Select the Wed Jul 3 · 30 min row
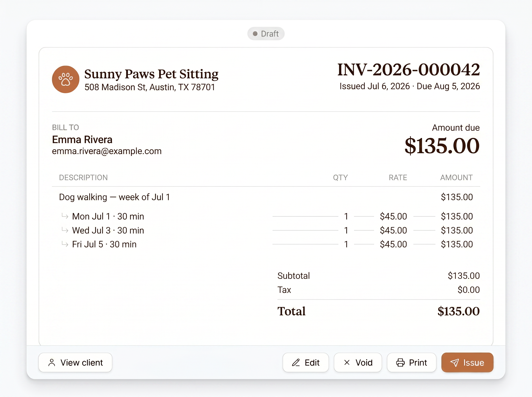 [x=266, y=230]
